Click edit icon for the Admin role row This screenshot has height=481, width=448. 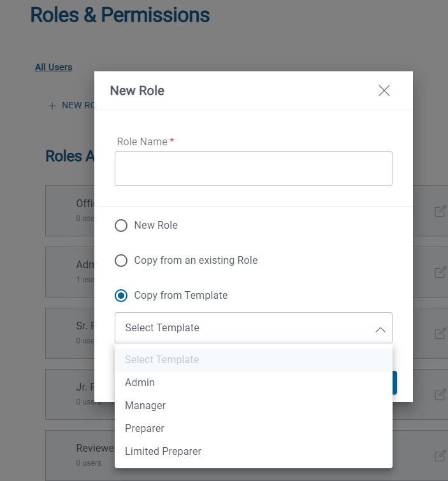click(440, 272)
